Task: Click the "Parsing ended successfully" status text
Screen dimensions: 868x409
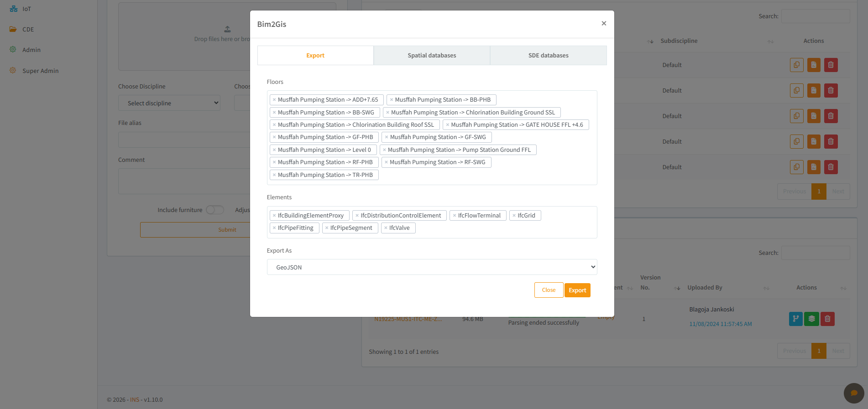Action: point(544,323)
